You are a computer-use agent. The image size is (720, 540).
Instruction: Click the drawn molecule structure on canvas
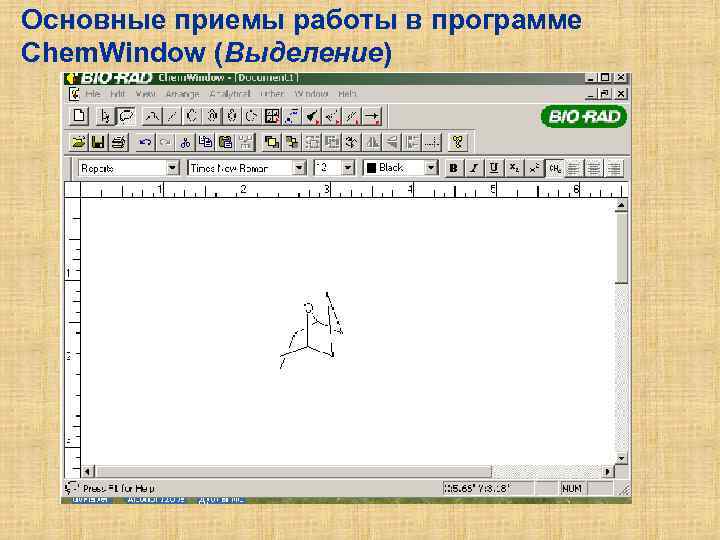tap(311, 330)
